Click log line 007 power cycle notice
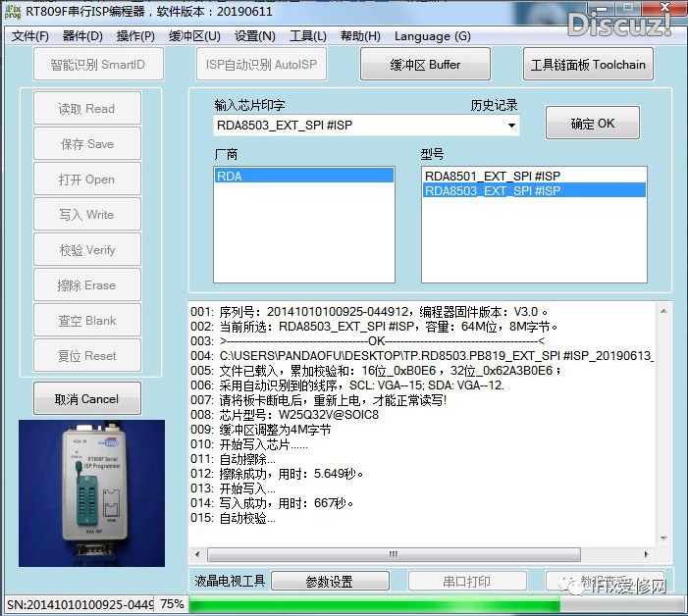The image size is (688, 616). click(319, 400)
